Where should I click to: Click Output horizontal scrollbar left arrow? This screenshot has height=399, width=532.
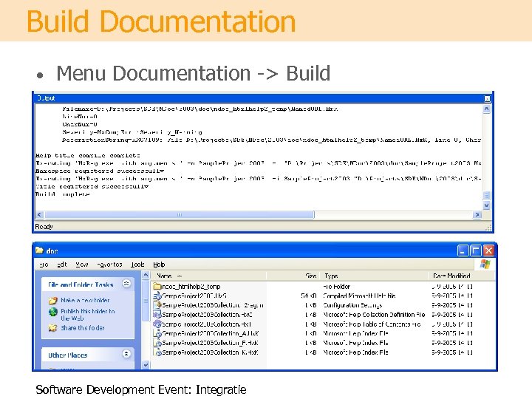[39, 215]
